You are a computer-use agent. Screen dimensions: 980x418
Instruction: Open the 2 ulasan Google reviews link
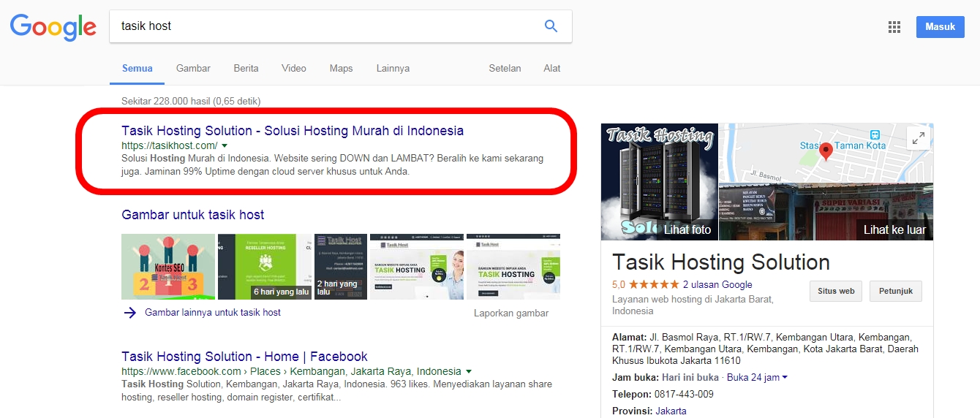coord(717,285)
